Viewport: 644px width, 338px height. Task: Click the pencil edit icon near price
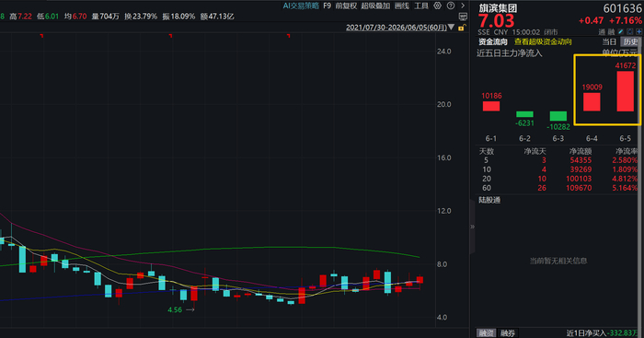tap(621, 31)
